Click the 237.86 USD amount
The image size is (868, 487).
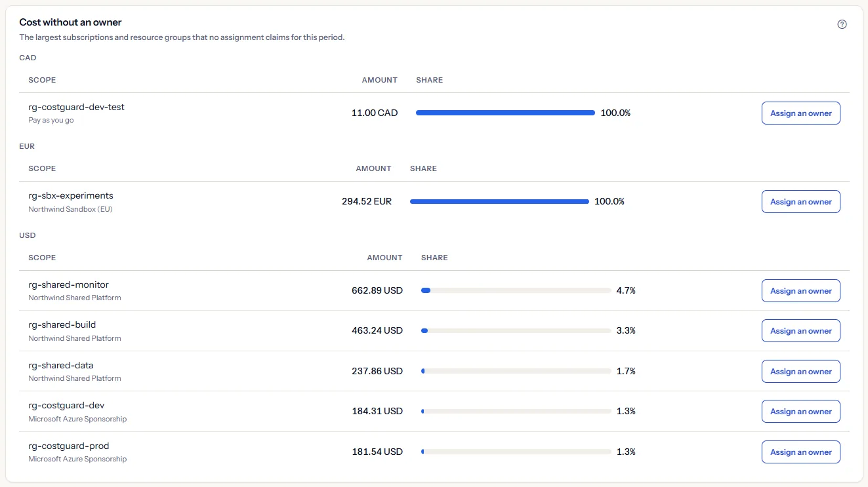(x=377, y=371)
